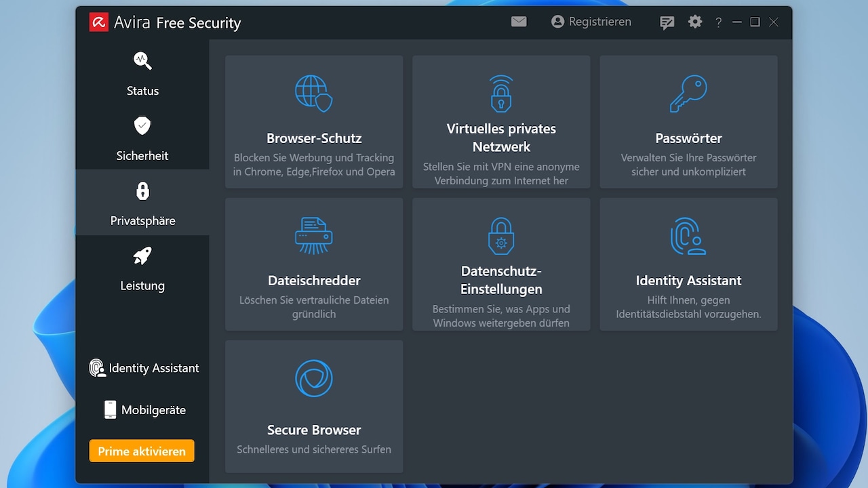868x488 pixels.
Task: Click text 'Identitätsdiebstahl vorzugehen.'
Action: click(688, 314)
